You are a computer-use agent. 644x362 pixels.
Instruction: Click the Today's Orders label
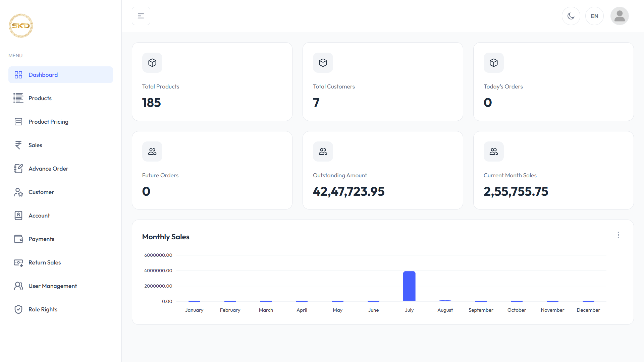click(503, 86)
